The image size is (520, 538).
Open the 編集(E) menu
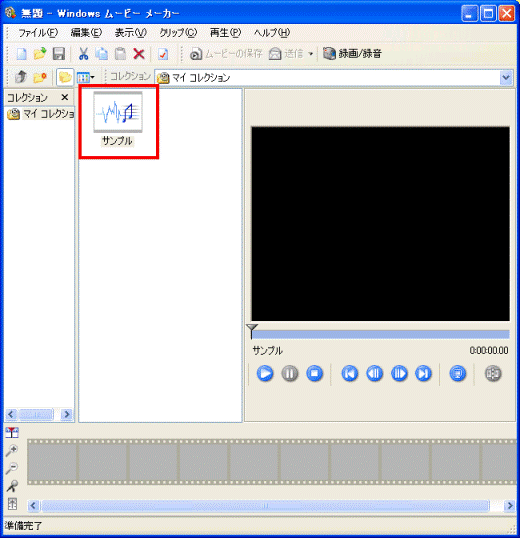pyautogui.click(x=86, y=33)
